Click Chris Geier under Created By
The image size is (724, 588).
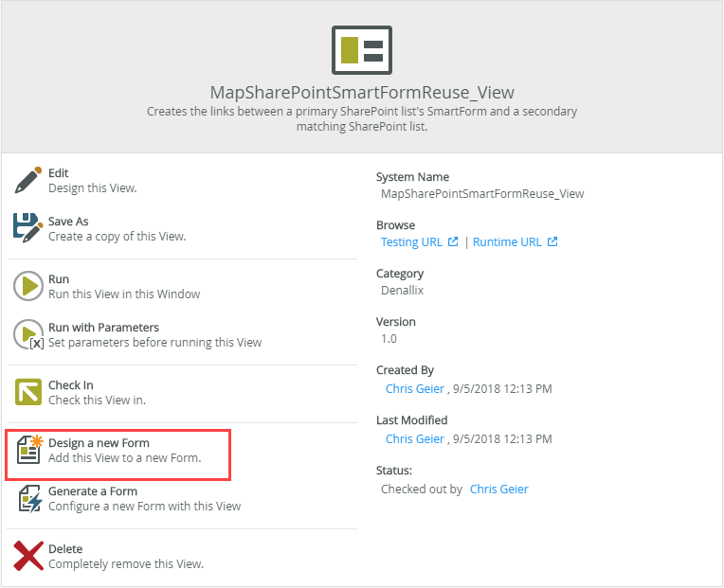[414, 388]
